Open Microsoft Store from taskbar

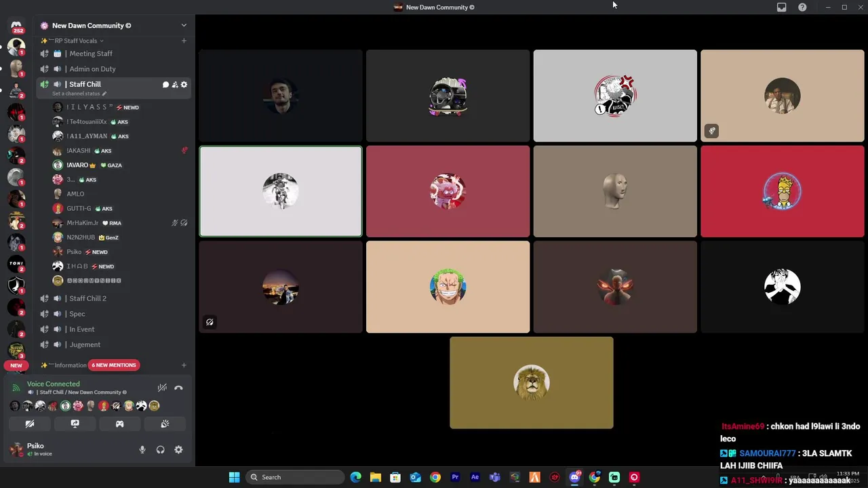pyautogui.click(x=395, y=477)
